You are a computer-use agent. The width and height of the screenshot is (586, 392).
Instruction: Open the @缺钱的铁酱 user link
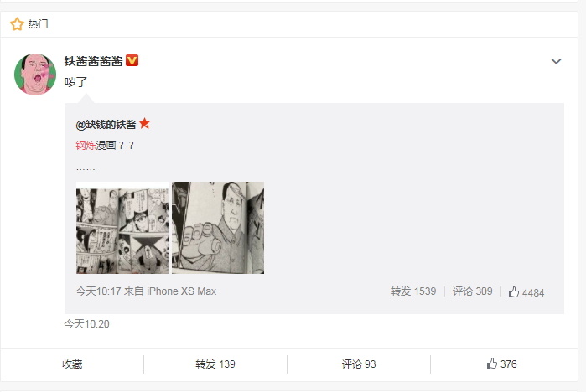click(106, 124)
